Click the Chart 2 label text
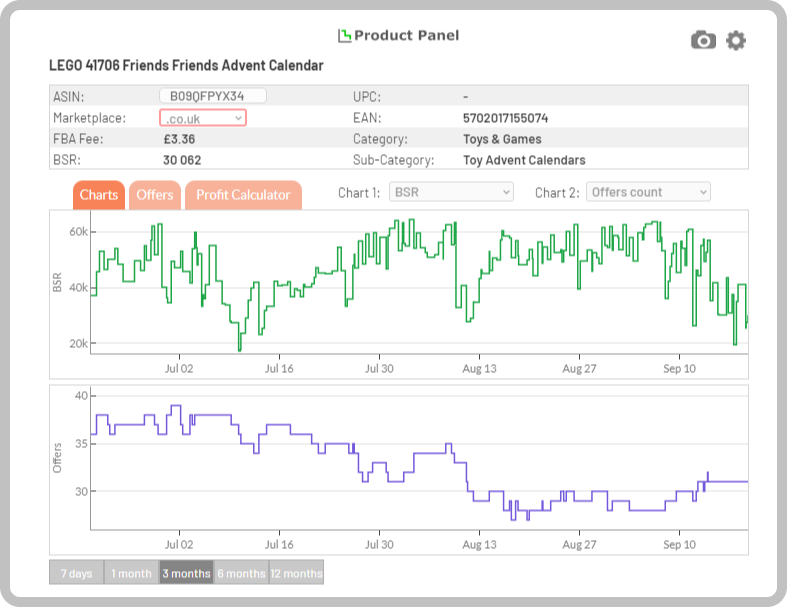This screenshot has height=607, width=787. coord(557,193)
